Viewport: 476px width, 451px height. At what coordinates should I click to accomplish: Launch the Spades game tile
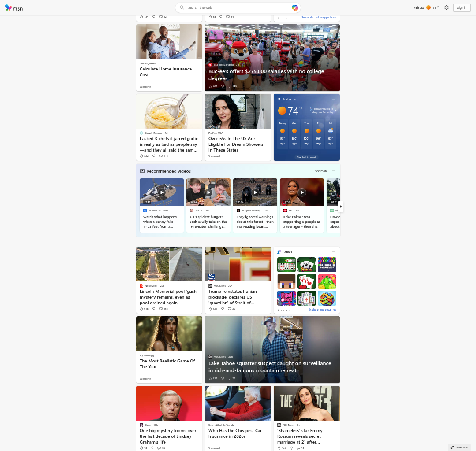click(307, 264)
